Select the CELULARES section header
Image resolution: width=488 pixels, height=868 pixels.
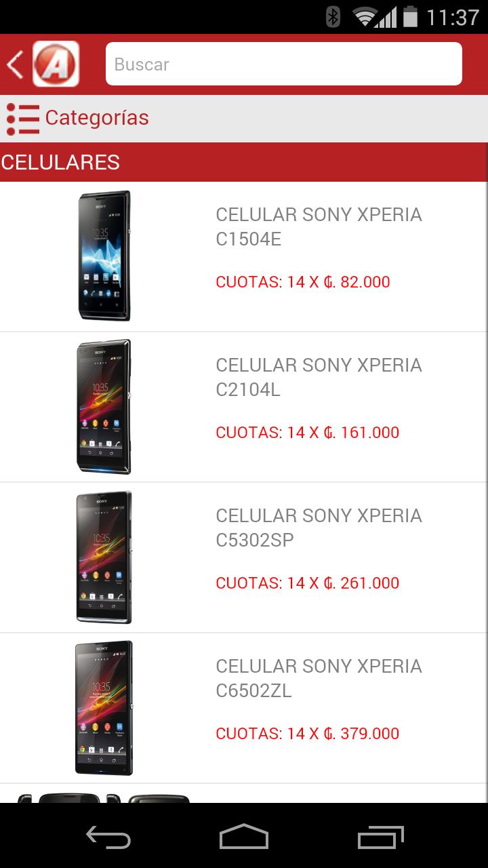click(x=61, y=163)
